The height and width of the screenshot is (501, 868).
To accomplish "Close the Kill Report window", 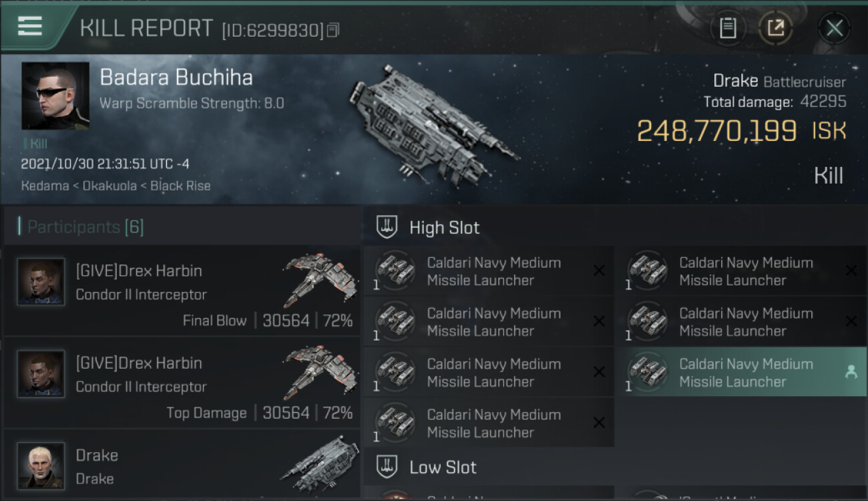I will click(835, 28).
